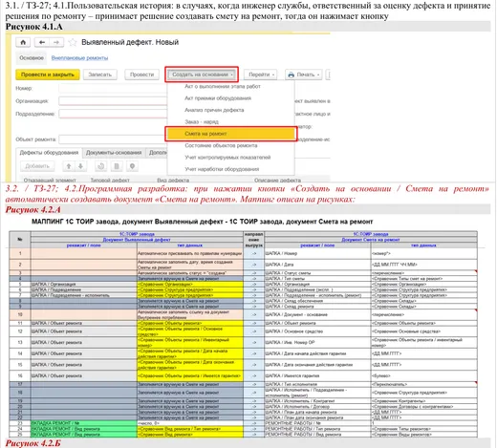The height and width of the screenshot is (448, 497).
Task: Expand the Печать dropdown arrow
Action: (x=318, y=75)
